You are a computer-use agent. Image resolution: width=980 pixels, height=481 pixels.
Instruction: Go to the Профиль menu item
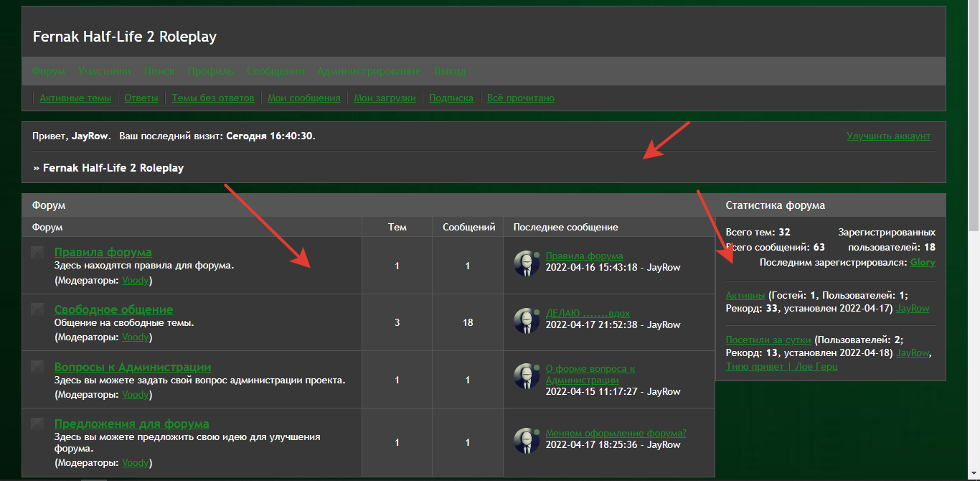point(211,71)
